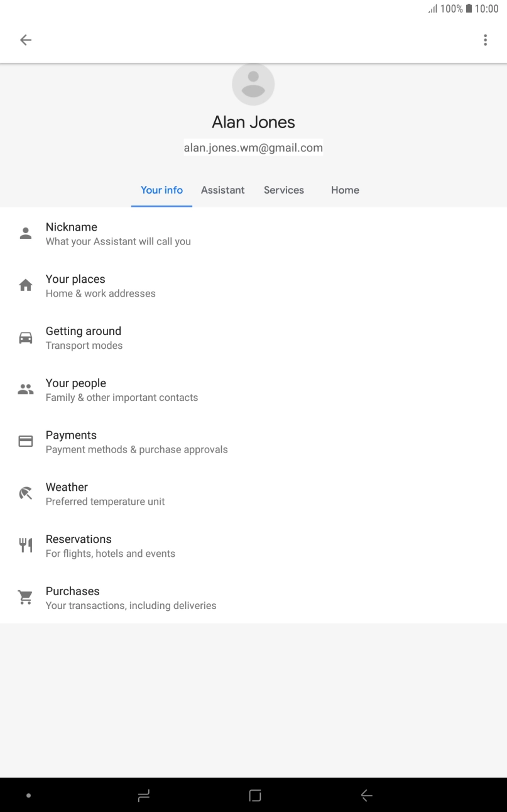This screenshot has width=507, height=812.
Task: Tap the back arrow in the top bar
Action: (x=25, y=40)
